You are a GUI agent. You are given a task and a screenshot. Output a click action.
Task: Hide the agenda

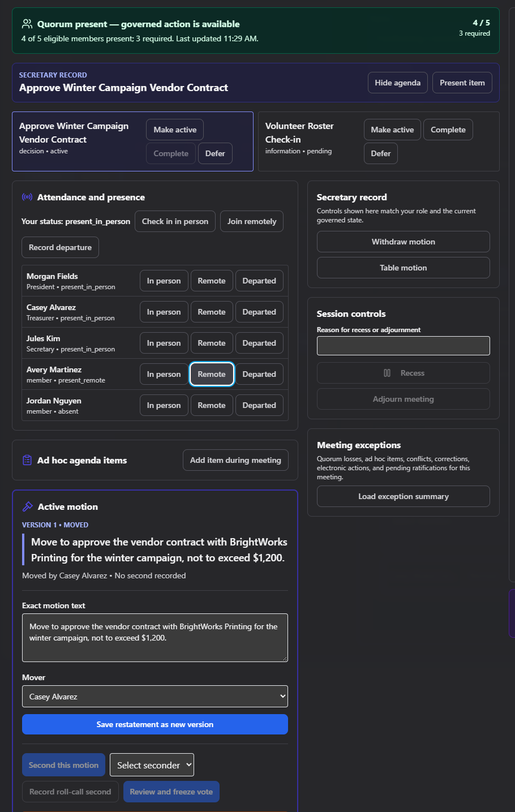(398, 83)
